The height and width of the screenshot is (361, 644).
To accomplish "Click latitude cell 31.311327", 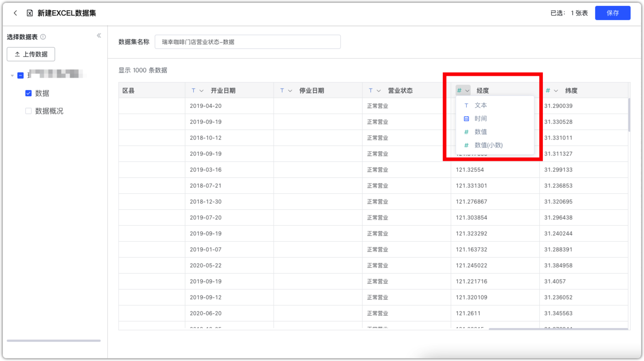I will tap(584, 154).
